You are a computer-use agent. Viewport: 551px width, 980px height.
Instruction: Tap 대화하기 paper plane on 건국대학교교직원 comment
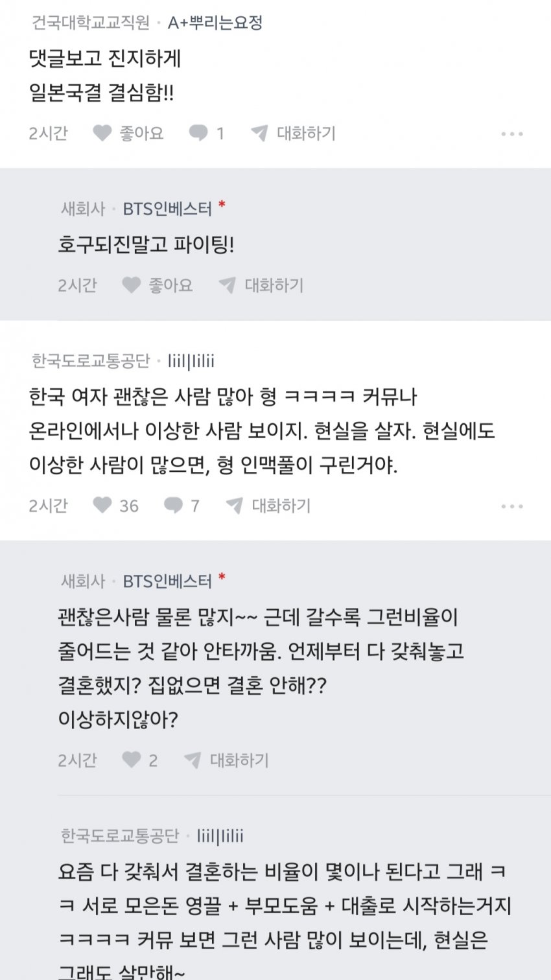(260, 134)
